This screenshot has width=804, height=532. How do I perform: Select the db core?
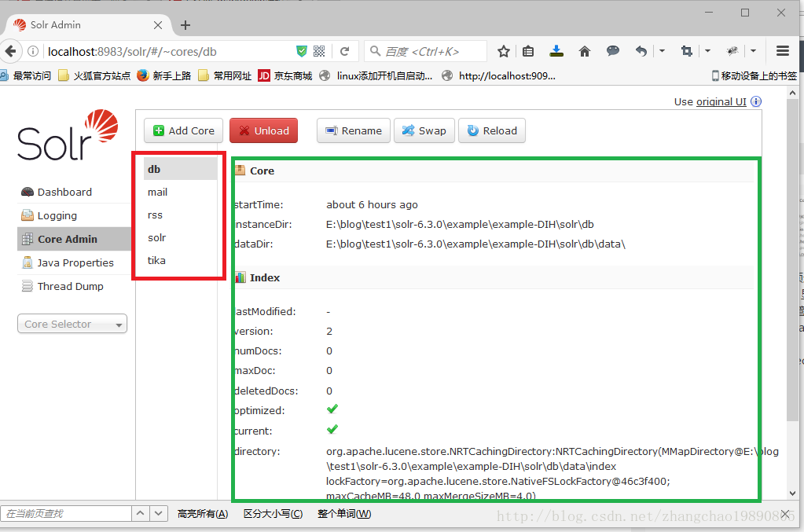click(x=181, y=169)
